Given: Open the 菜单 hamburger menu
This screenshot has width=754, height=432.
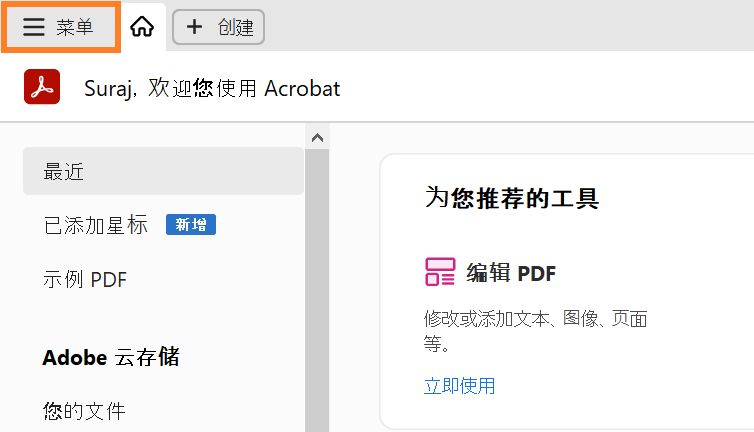Looking at the screenshot, I should (60, 26).
